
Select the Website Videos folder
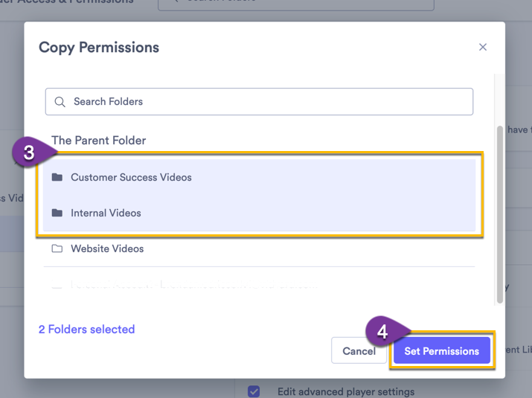pyautogui.click(x=259, y=248)
